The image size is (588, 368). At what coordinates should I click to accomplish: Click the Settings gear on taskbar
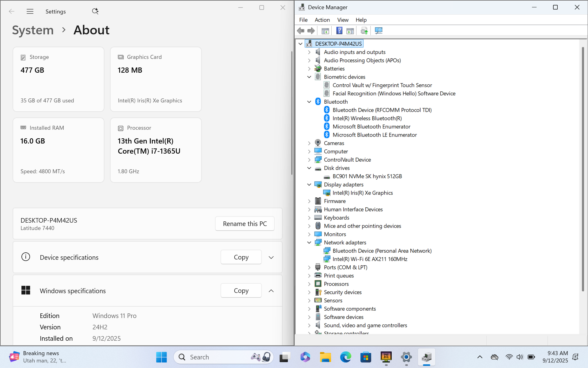coord(406,357)
